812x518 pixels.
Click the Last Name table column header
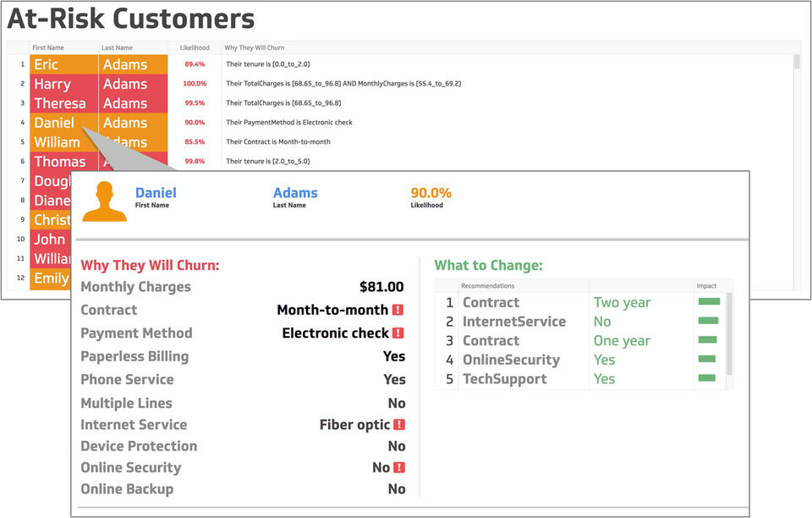tap(117, 47)
